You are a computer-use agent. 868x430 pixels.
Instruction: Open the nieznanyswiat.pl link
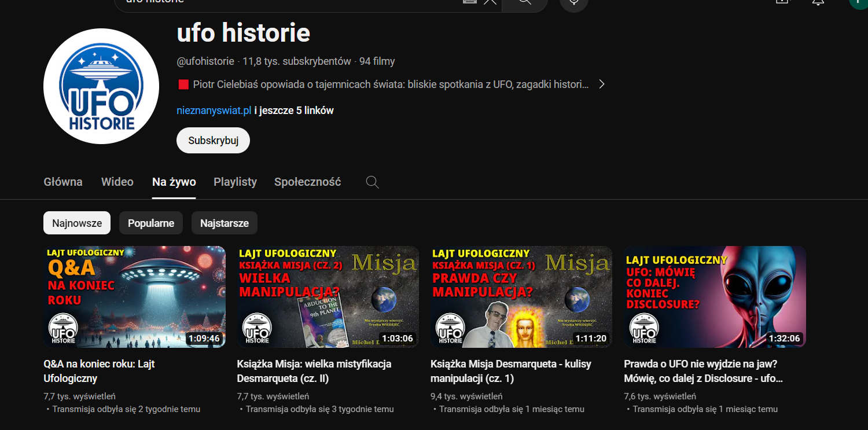[214, 111]
